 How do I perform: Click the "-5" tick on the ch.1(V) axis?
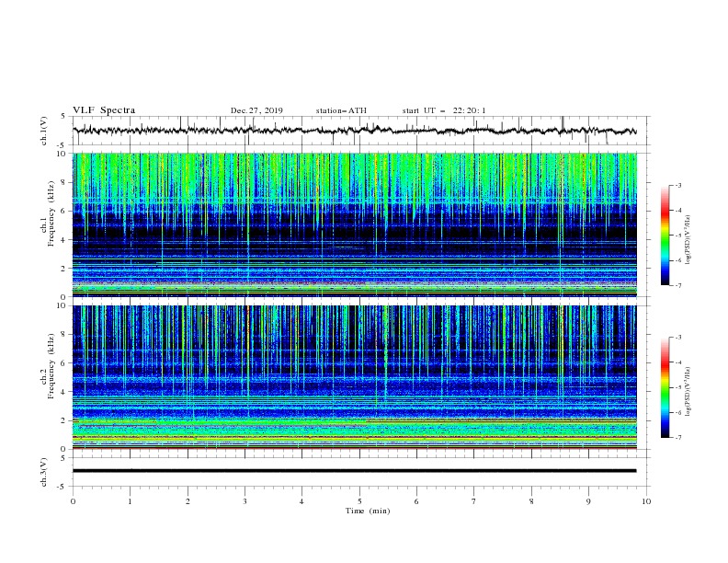63,145
